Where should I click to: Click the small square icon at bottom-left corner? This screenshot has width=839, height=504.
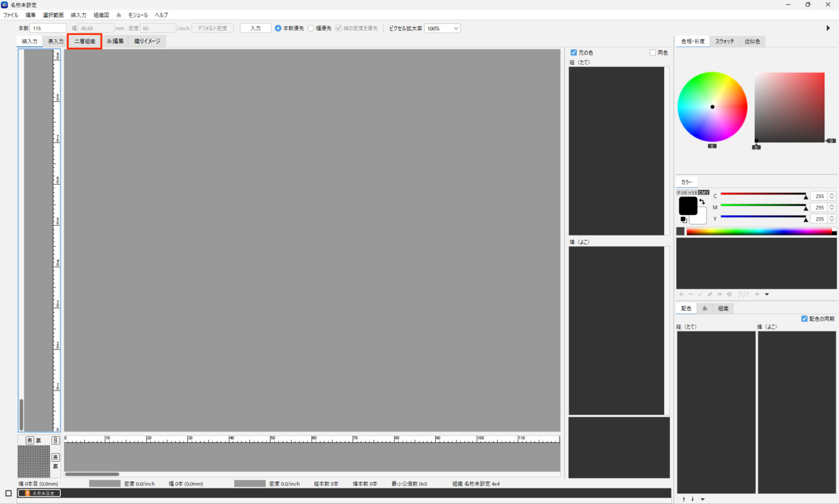[8, 494]
